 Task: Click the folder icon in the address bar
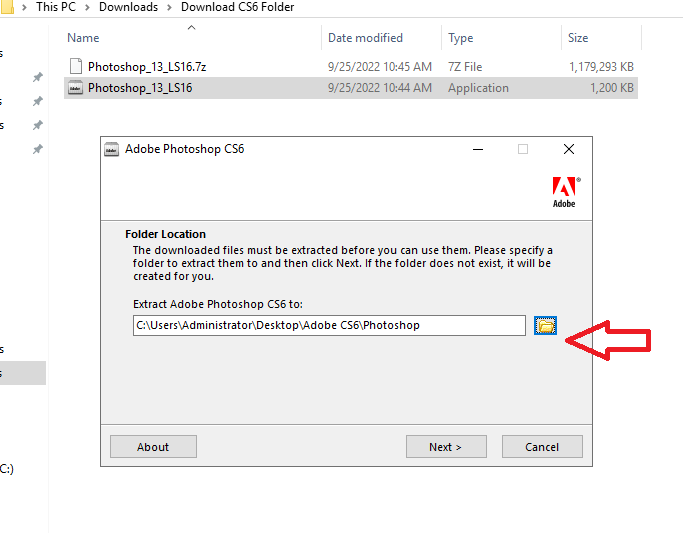coord(7,7)
